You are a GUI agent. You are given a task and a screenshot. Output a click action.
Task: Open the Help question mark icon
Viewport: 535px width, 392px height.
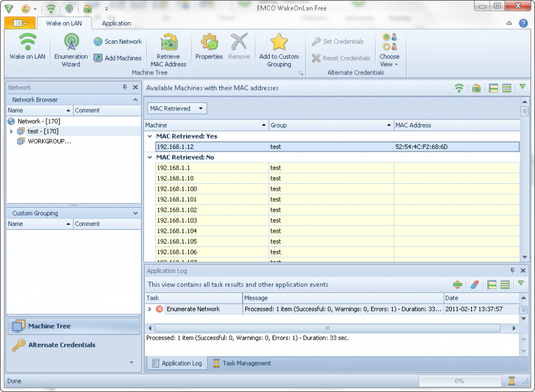523,23
